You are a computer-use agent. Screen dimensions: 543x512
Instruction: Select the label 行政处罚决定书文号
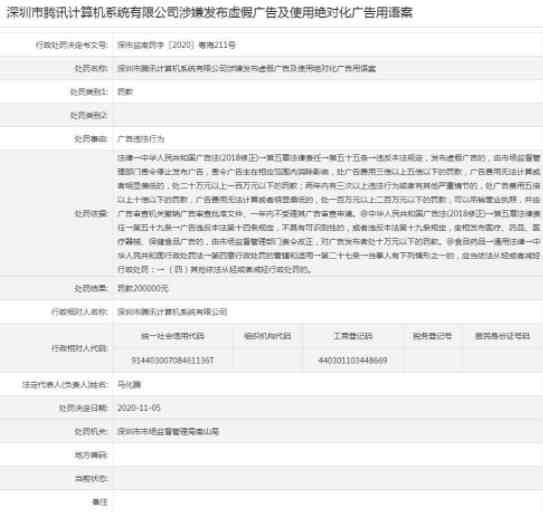click(x=72, y=45)
